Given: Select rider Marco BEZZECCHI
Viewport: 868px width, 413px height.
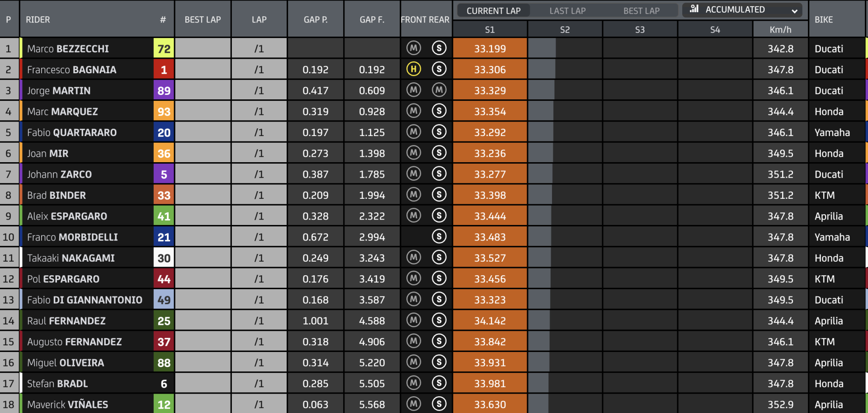Looking at the screenshot, I should (x=68, y=48).
